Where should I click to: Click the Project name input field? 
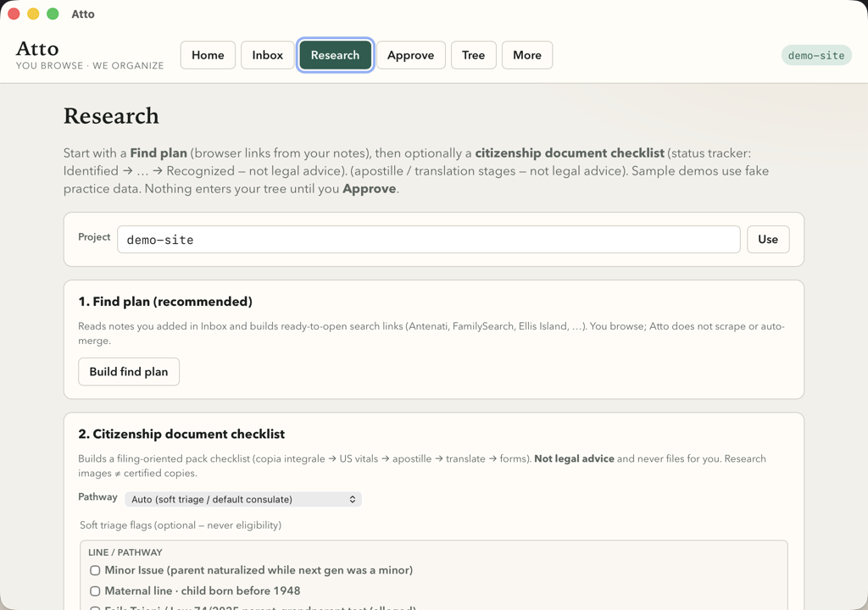pos(428,240)
